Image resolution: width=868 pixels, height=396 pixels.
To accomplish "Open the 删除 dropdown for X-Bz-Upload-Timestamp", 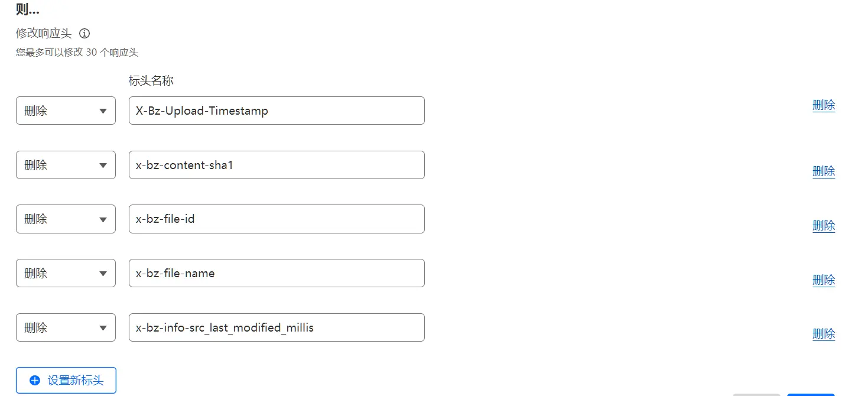I will pos(66,111).
